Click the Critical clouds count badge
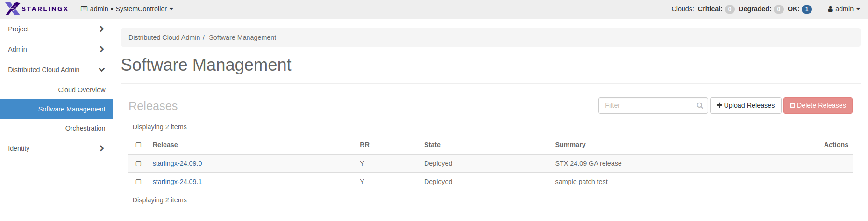868x221 pixels. 729,9
